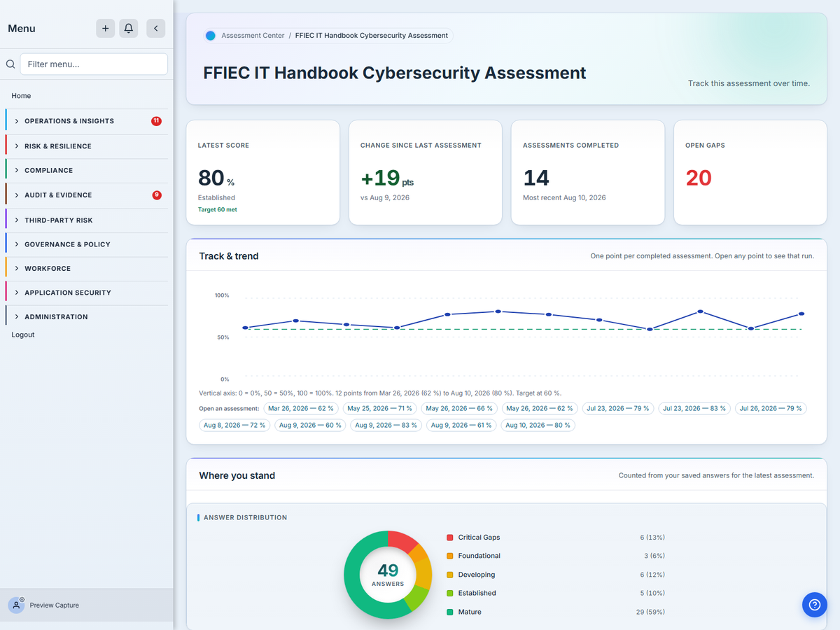The image size is (840, 630).
Task: Click the final trend chart point for Aug 10
Action: coord(801,314)
